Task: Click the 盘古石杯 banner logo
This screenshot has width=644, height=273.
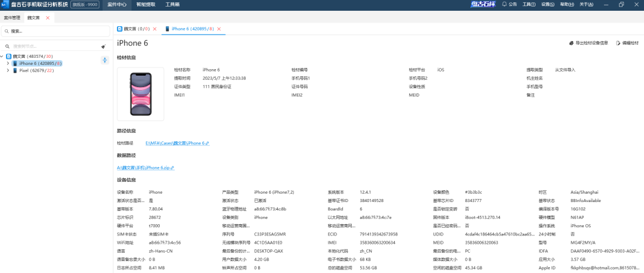Action: coord(484,5)
